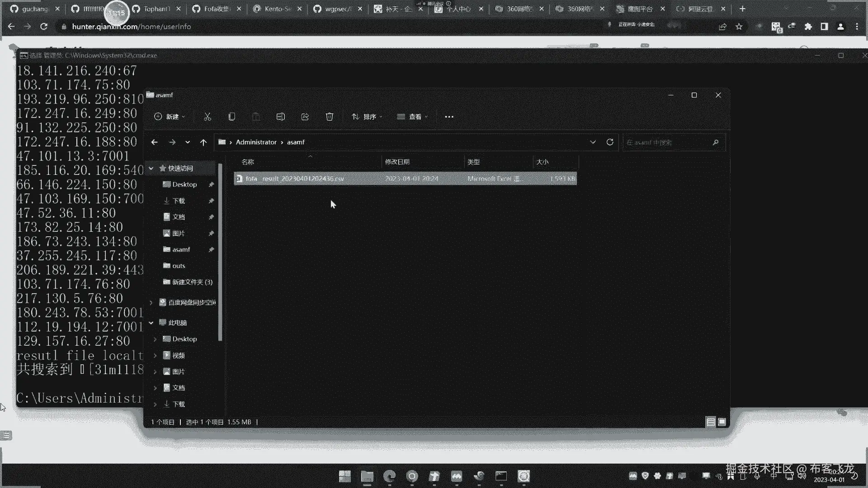The image size is (868, 488).
Task: Expand the 百度网盘同步空间 tree node
Action: pos(151,302)
